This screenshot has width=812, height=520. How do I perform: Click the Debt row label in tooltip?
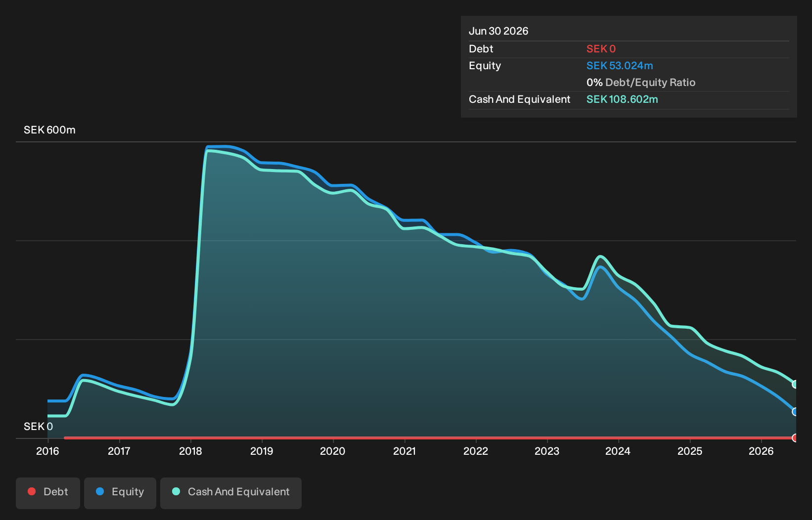481,49
